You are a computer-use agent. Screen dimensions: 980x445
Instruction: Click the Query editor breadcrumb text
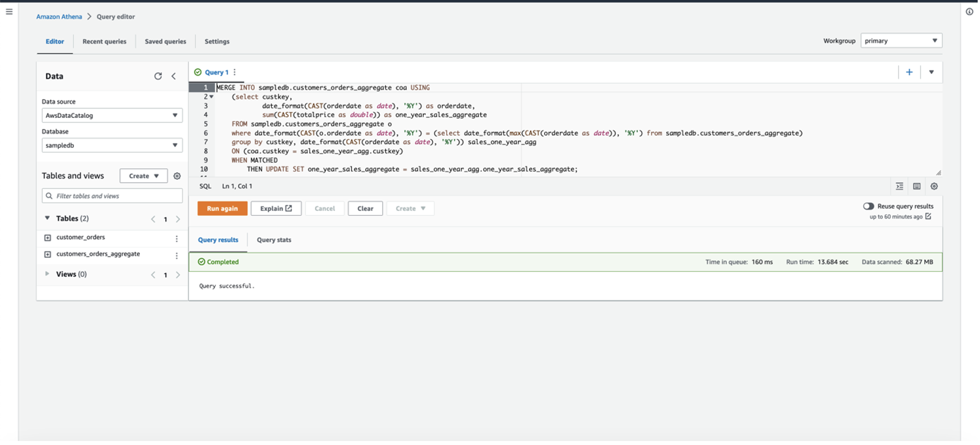tap(116, 17)
